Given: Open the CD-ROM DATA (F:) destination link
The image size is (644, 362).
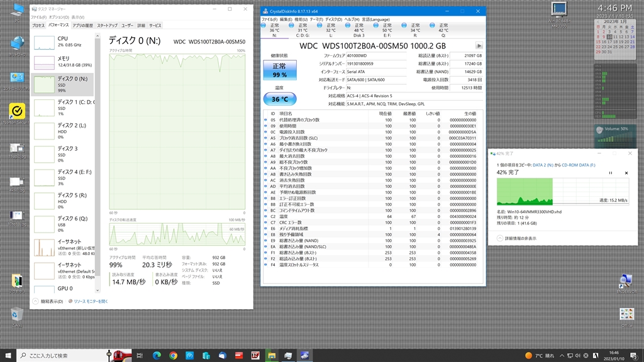Looking at the screenshot, I should click(x=579, y=165).
